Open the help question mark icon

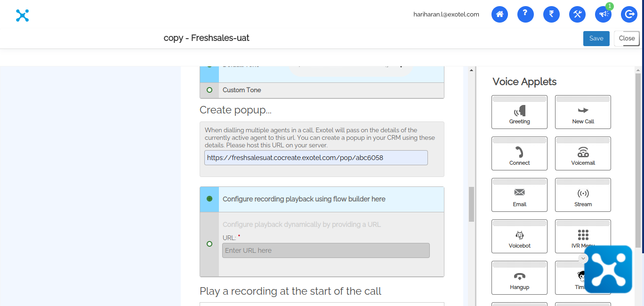[x=525, y=14]
